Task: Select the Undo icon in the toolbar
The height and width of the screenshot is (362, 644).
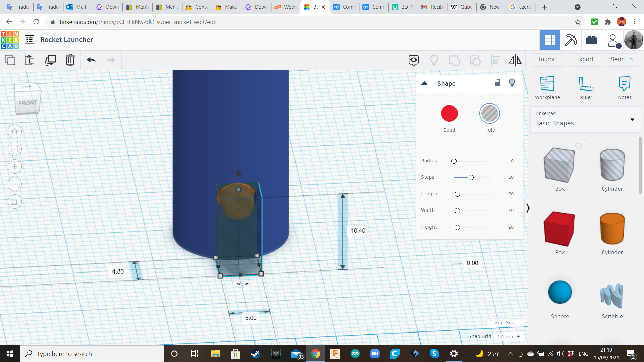Action: [90, 60]
